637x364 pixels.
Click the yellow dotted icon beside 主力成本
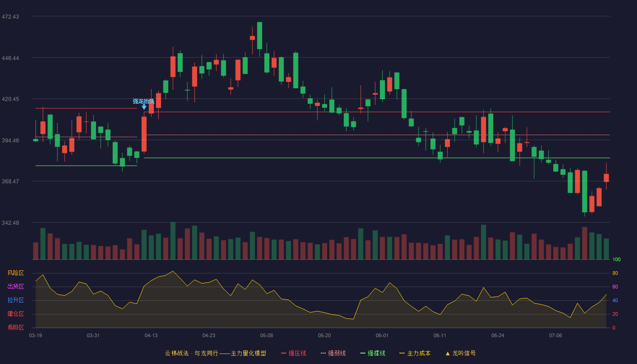pos(402,354)
